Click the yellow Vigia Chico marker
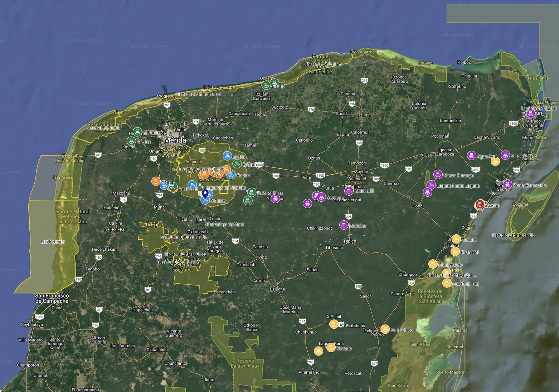The image size is (559, 392). tap(385, 329)
